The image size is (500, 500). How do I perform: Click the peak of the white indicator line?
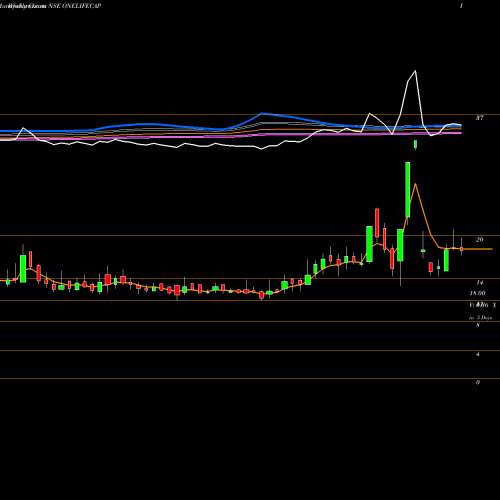(415, 71)
